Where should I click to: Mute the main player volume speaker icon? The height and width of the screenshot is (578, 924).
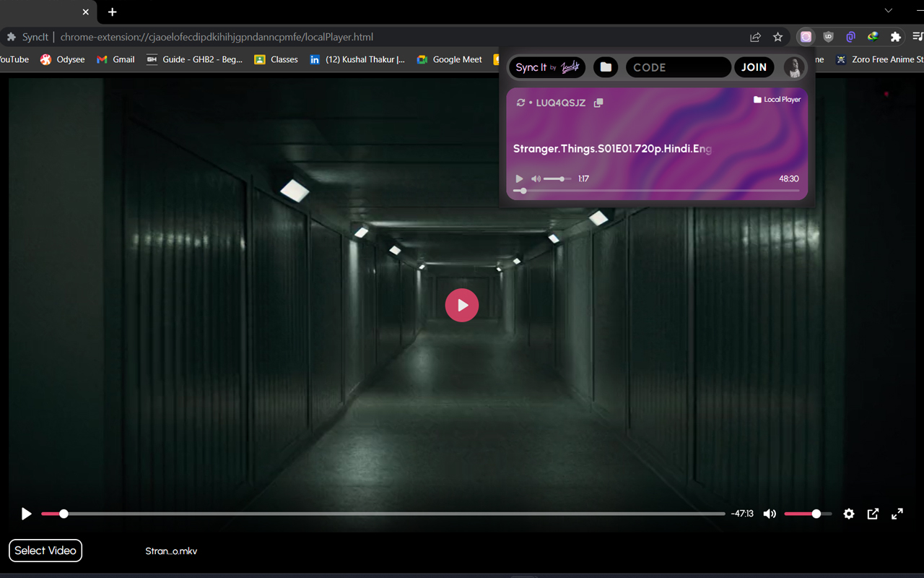(770, 514)
